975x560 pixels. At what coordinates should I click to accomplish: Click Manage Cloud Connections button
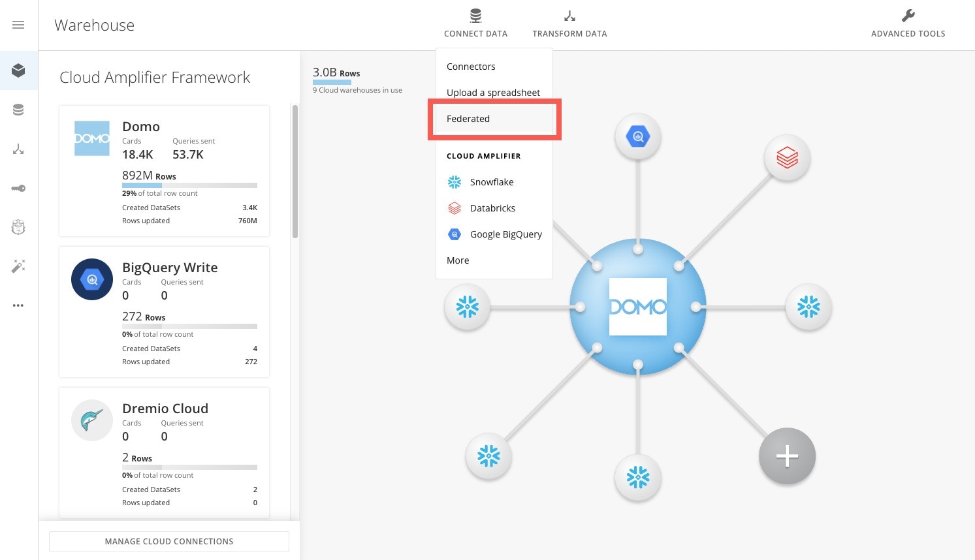point(169,542)
